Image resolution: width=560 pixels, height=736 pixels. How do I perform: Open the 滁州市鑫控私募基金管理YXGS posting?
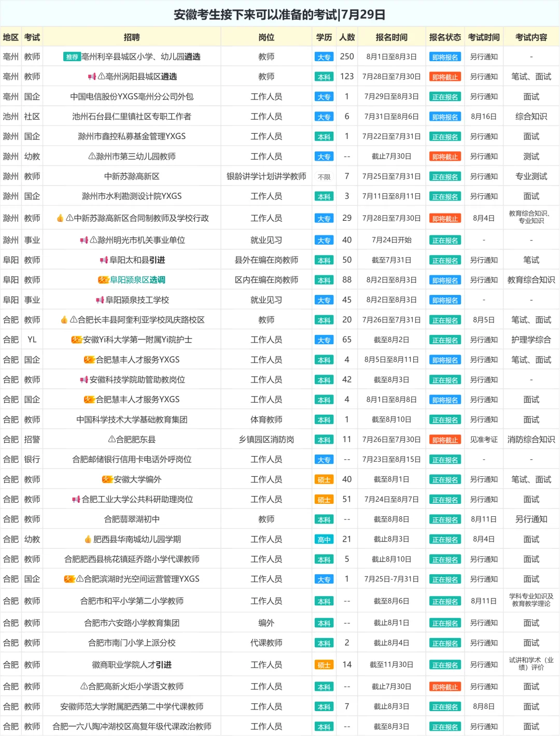[x=132, y=136]
